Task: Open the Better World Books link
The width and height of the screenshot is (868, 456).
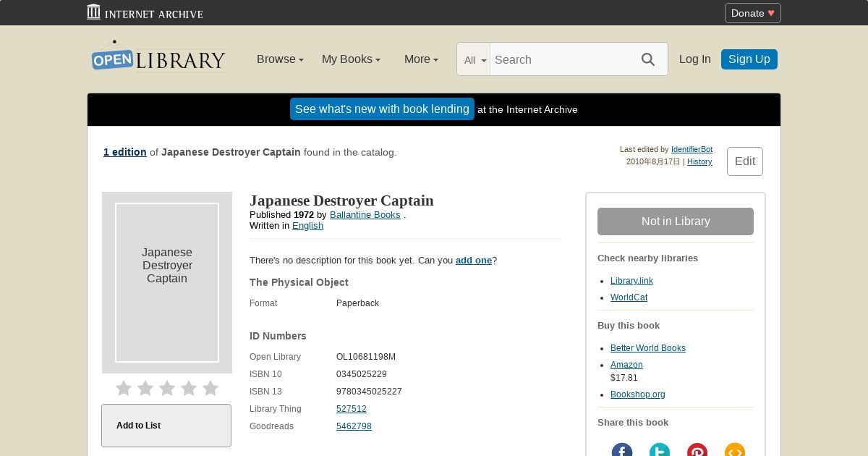Action: (x=648, y=348)
